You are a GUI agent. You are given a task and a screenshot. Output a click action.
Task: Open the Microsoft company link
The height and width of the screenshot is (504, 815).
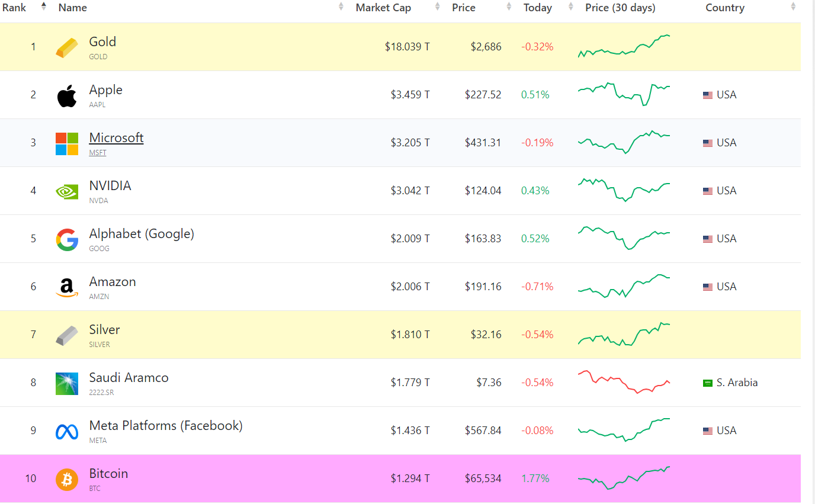(116, 138)
